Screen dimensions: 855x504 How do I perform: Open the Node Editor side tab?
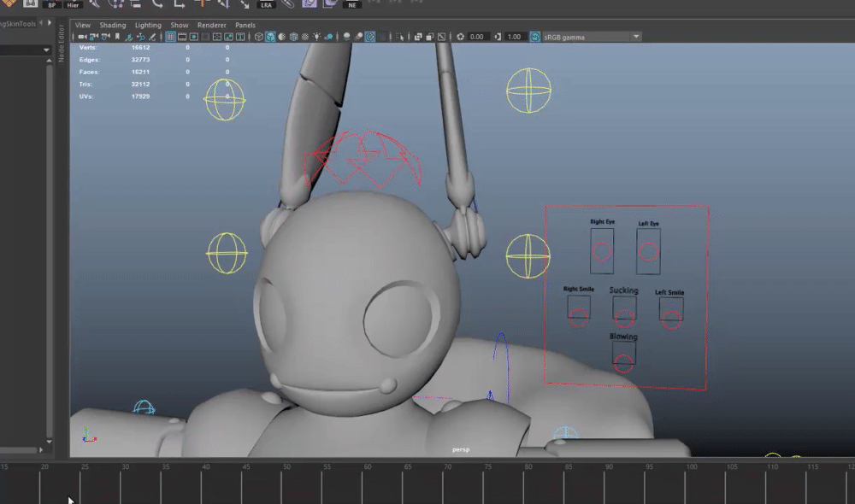point(62,43)
